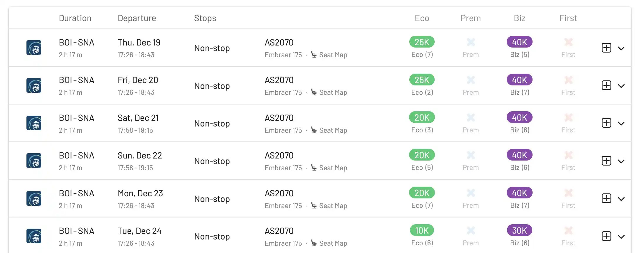Click Alaska Airlines logo on Mon, Dec 23 row
644x253 pixels.
pyautogui.click(x=34, y=199)
